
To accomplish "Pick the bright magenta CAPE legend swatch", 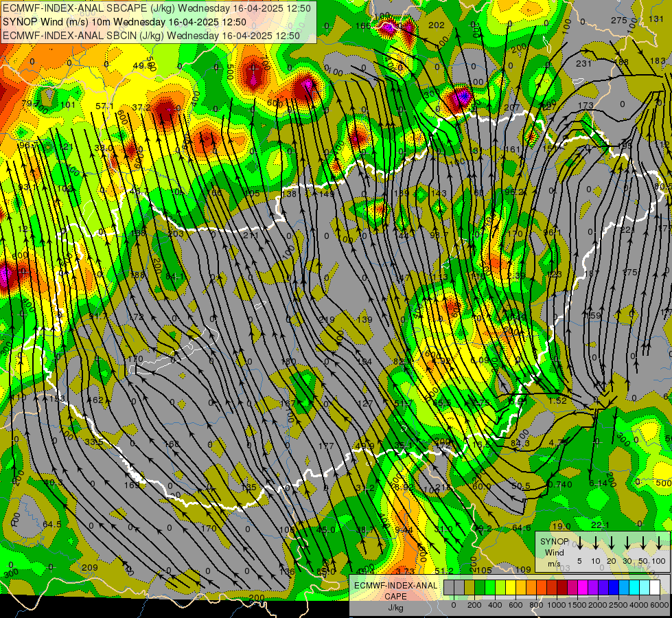I will [583, 588].
